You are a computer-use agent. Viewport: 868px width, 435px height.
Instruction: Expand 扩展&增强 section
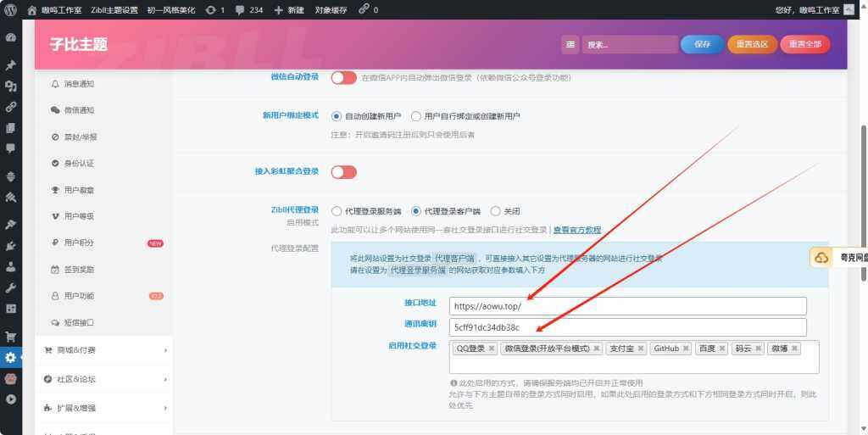coord(104,408)
